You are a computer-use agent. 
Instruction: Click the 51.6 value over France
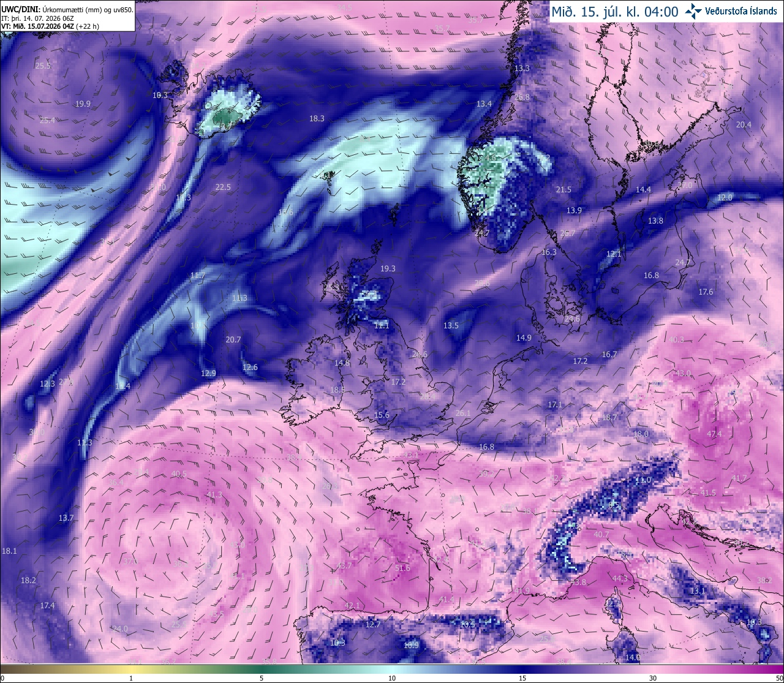point(402,568)
